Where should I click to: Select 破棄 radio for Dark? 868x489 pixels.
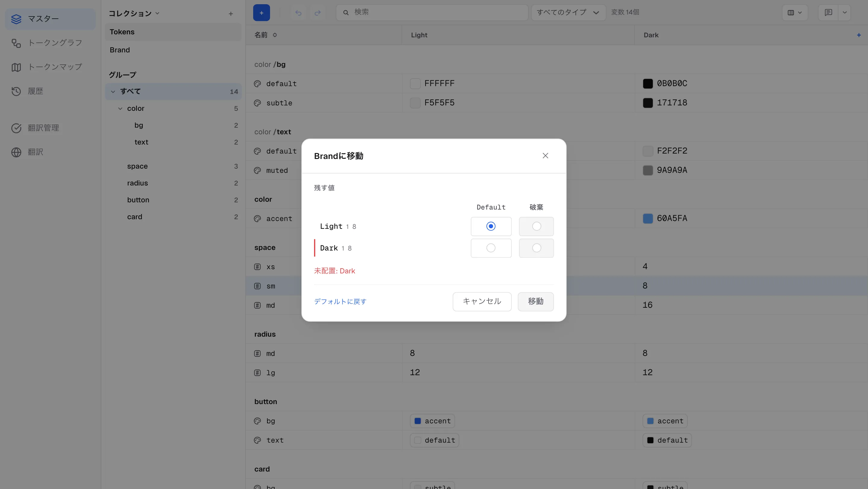pos(536,248)
